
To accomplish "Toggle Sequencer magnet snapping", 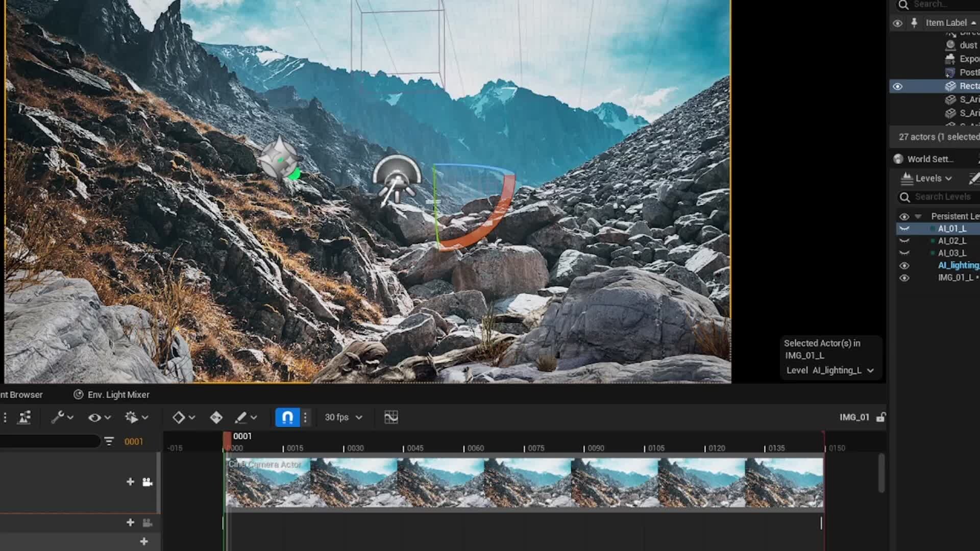I will (287, 417).
